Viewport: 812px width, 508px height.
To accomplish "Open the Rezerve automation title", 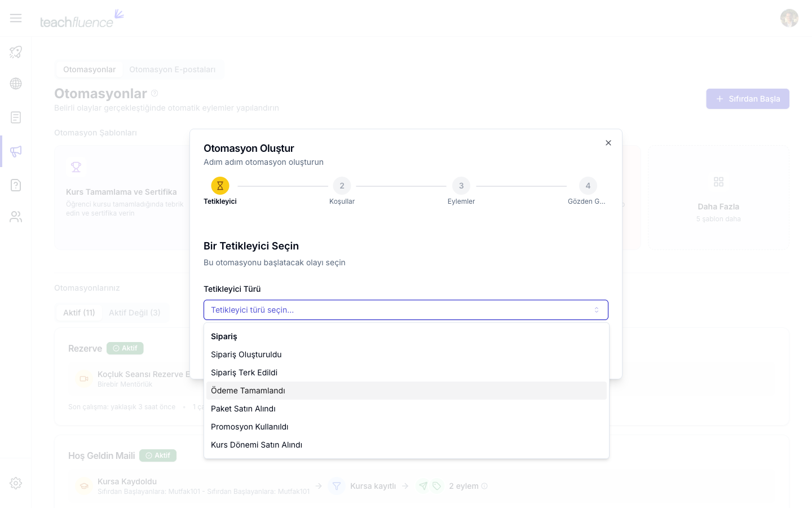I will [x=85, y=348].
